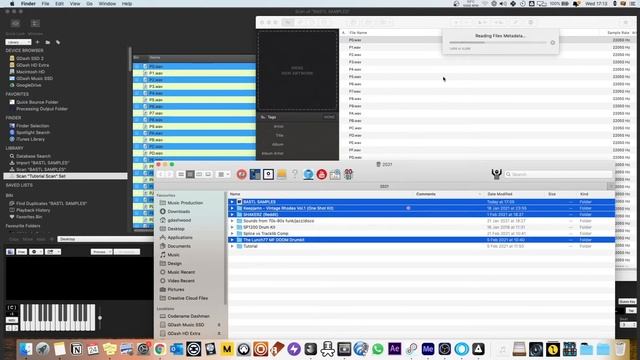Open the Window menu

107,4
